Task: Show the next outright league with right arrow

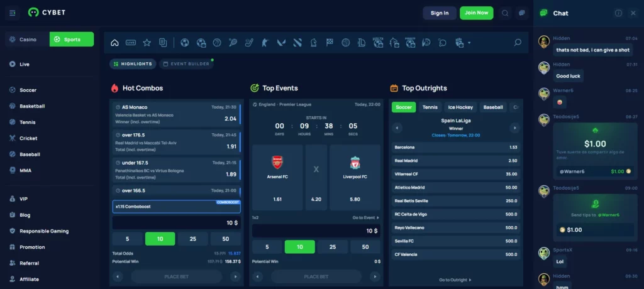Action: (514, 128)
